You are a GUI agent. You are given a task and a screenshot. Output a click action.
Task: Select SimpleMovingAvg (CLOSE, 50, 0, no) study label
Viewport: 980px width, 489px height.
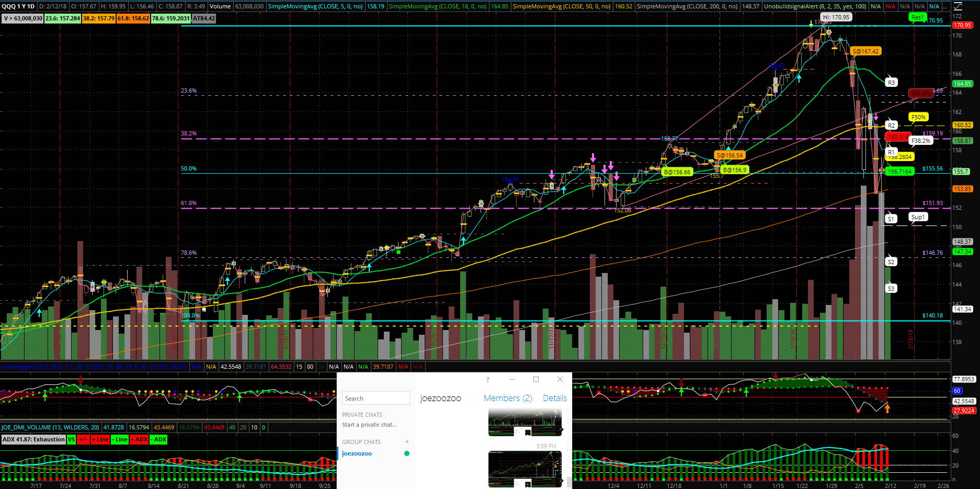562,6
